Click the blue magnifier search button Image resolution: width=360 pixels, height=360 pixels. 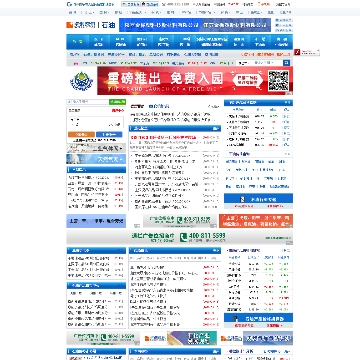click(x=287, y=63)
